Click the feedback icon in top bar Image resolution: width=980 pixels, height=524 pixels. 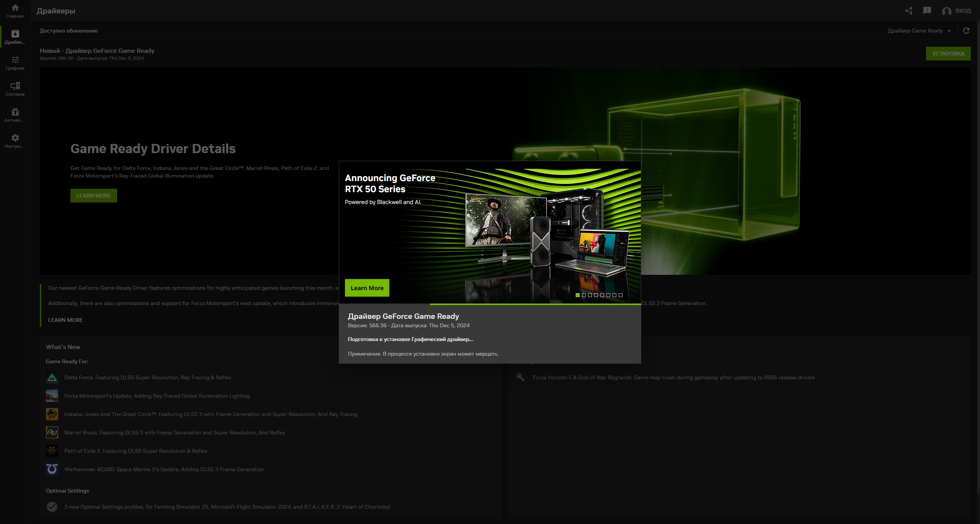(927, 11)
